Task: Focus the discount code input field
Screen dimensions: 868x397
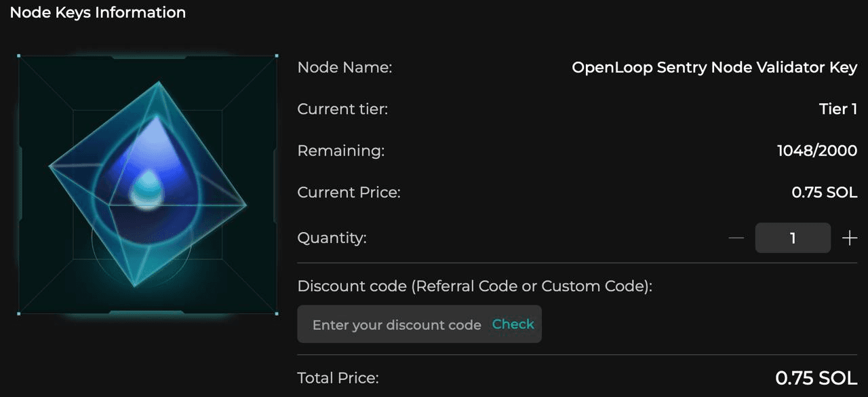Action: click(x=397, y=325)
